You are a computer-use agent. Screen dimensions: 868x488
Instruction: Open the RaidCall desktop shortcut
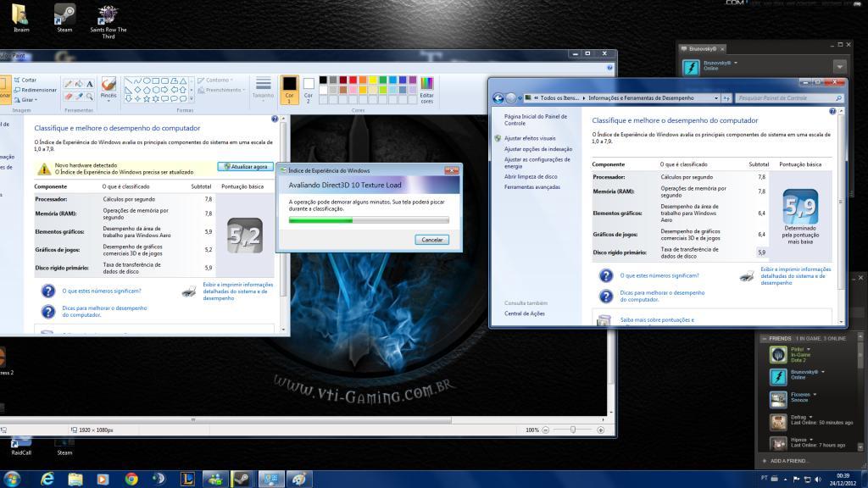[21, 446]
